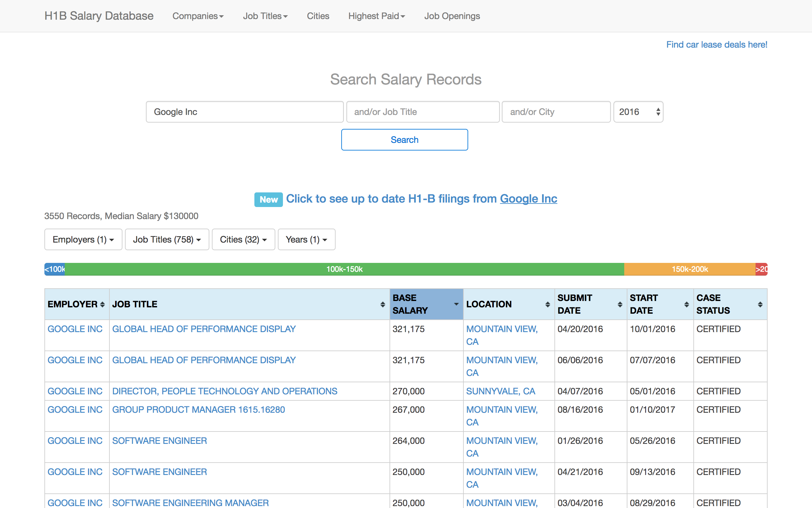Viewport: 812px width, 508px height.
Task: Open Director, People Technology and Operations link
Action: (x=225, y=391)
